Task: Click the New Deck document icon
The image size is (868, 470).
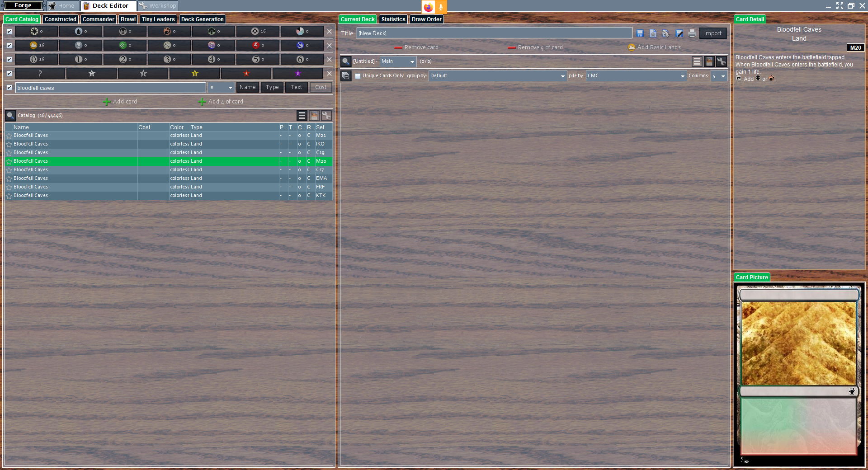Action: (653, 33)
